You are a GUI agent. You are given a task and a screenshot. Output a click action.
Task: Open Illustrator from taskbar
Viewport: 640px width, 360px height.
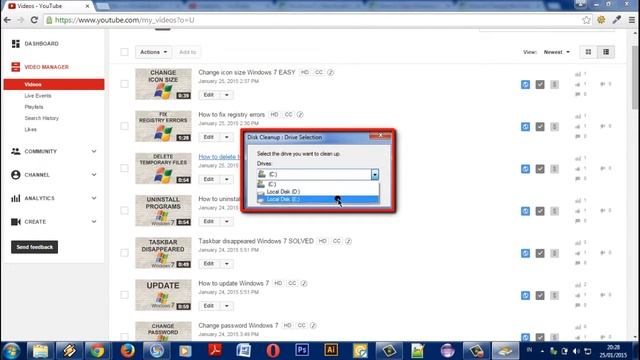(331, 351)
